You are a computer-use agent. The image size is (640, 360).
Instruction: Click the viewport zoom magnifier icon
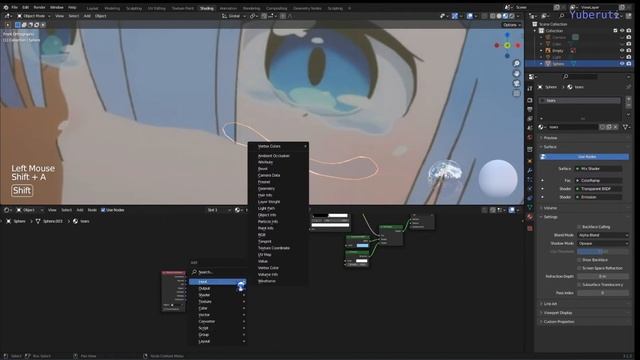click(516, 63)
